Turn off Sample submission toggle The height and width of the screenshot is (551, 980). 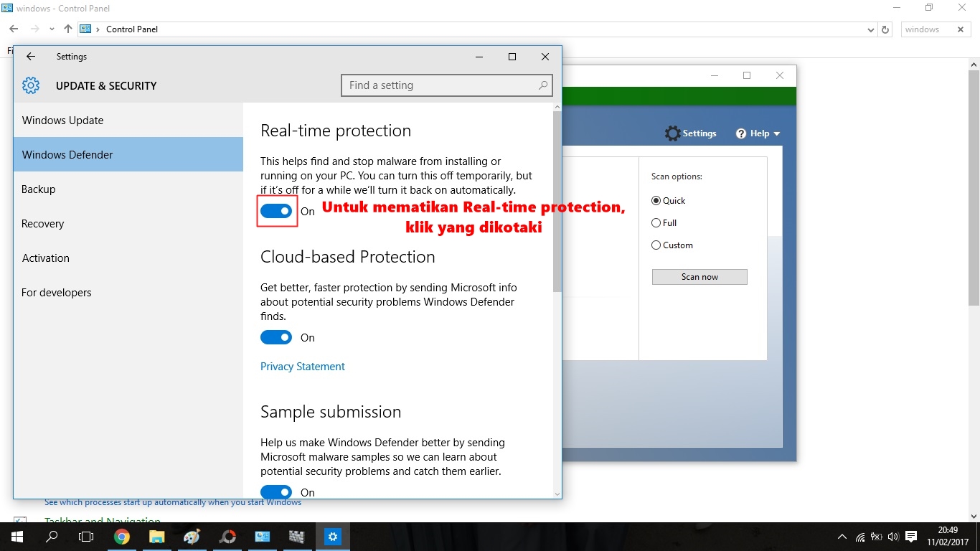pyautogui.click(x=276, y=492)
